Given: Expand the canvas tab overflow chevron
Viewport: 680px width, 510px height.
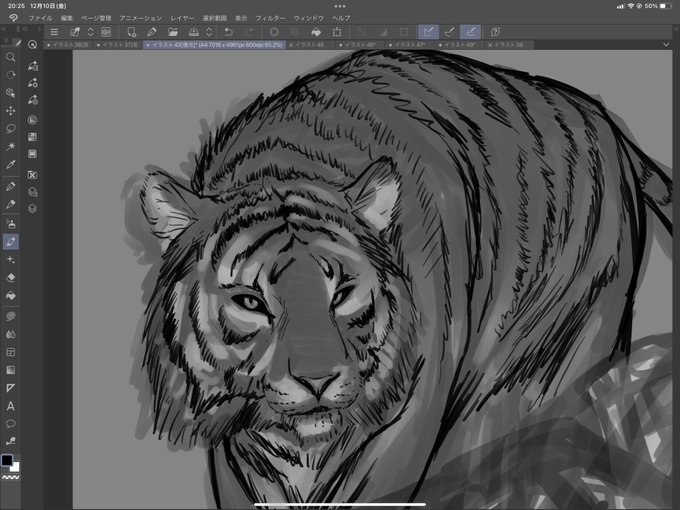Looking at the screenshot, I should tap(666, 44).
